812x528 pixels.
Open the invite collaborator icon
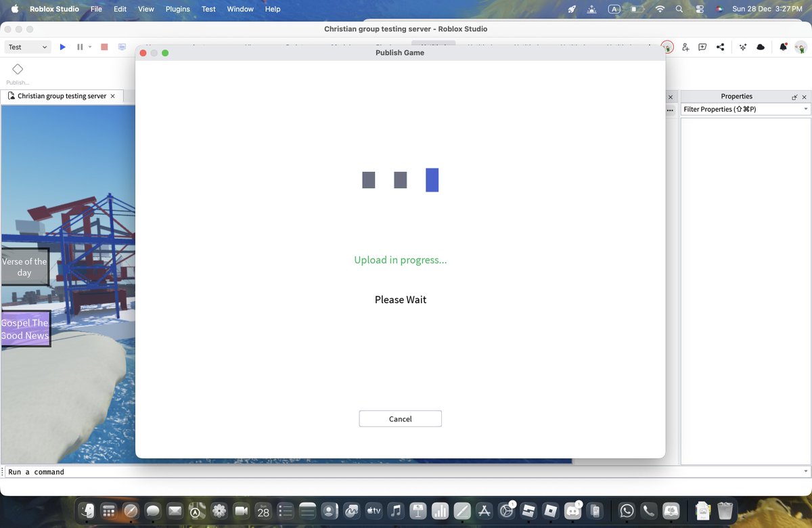(x=685, y=47)
